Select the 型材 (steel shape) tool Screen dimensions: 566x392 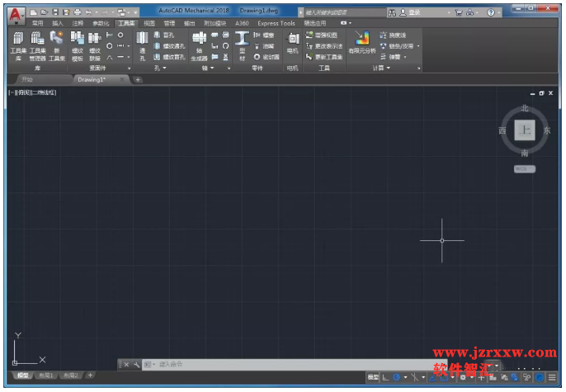coord(242,46)
